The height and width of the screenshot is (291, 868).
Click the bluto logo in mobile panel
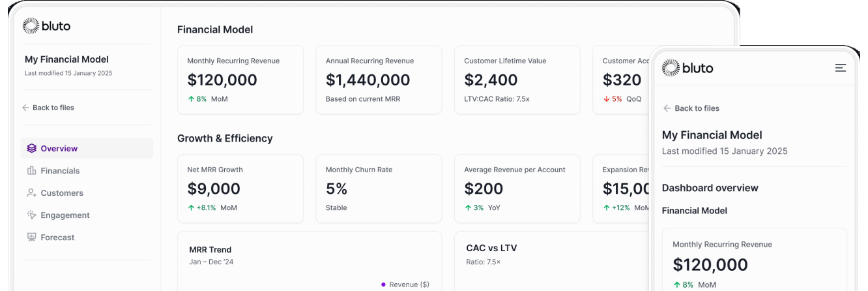[x=687, y=68]
